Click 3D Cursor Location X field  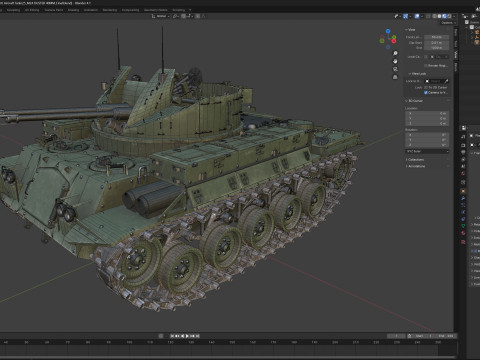pos(427,113)
